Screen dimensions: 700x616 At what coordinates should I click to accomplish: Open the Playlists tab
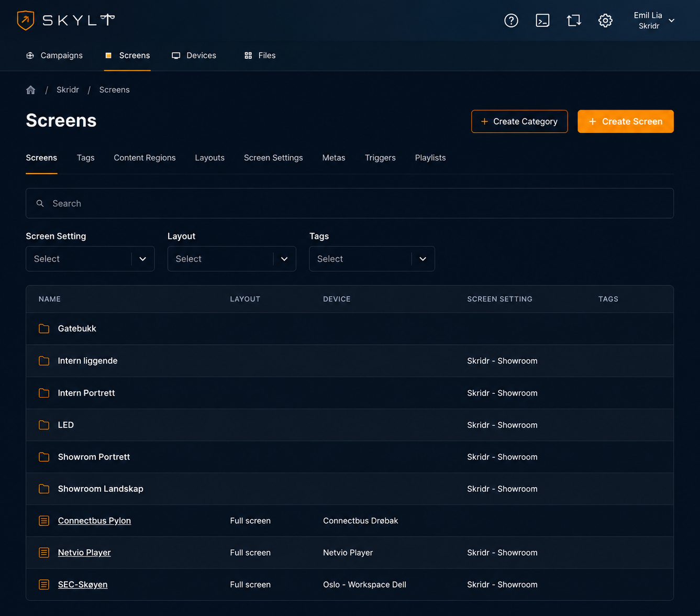tap(430, 158)
